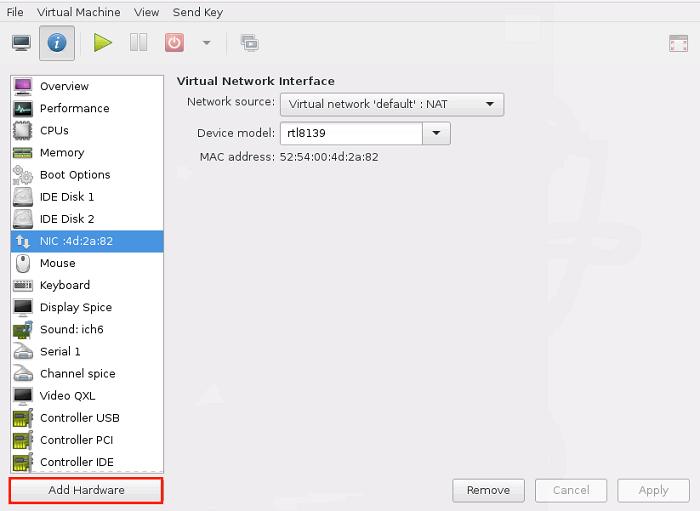Select 'Video QXL' label
The image size is (700, 511).
pos(67,396)
